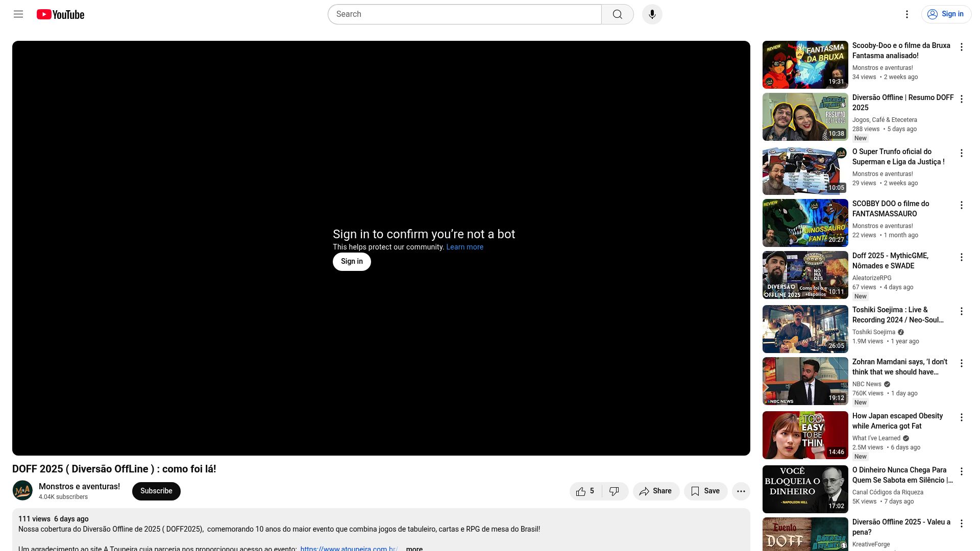Start voice search with microphone icon

coord(652,14)
